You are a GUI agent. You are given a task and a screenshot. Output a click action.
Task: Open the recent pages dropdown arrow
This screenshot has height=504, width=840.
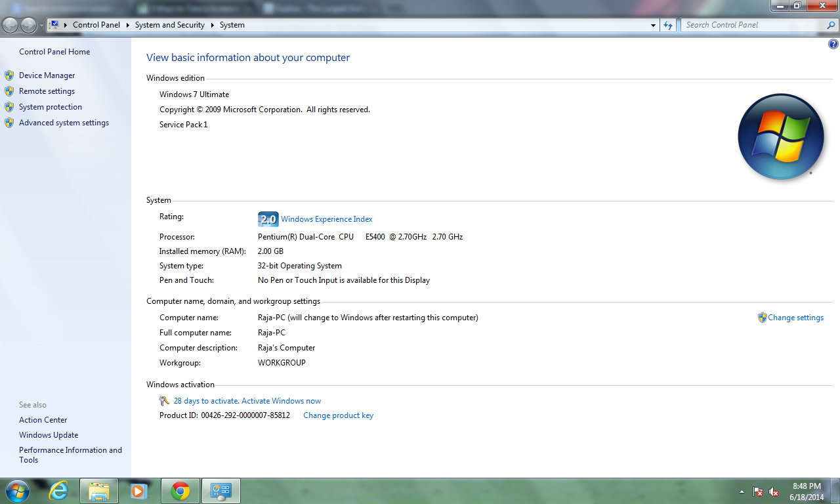pyautogui.click(x=41, y=26)
